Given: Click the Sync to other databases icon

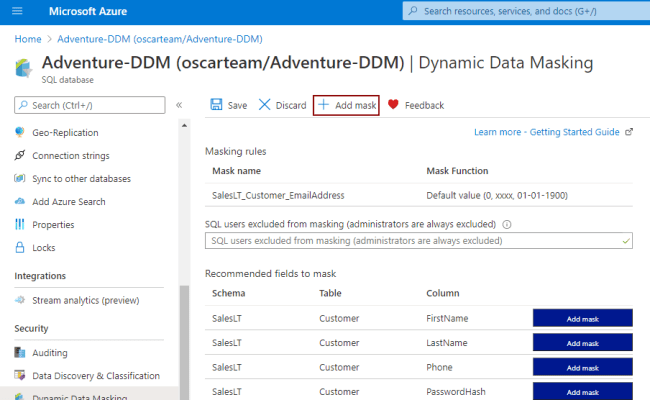Looking at the screenshot, I should [x=19, y=178].
